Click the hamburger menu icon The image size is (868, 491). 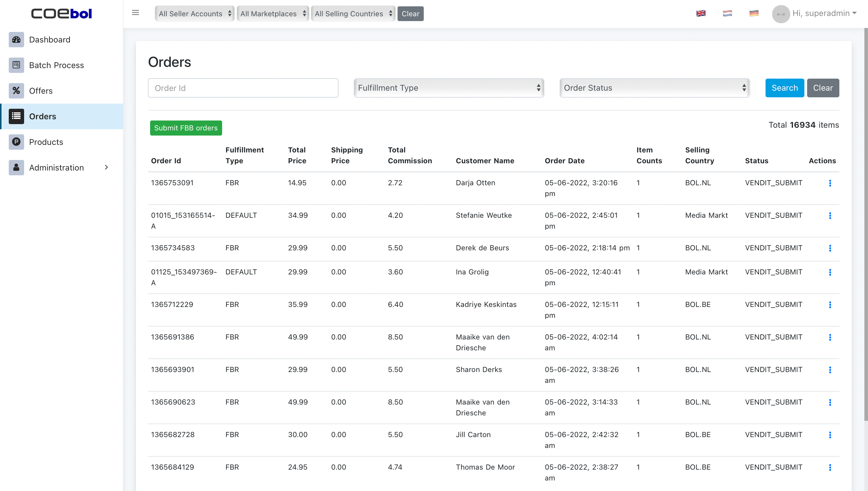tap(135, 13)
